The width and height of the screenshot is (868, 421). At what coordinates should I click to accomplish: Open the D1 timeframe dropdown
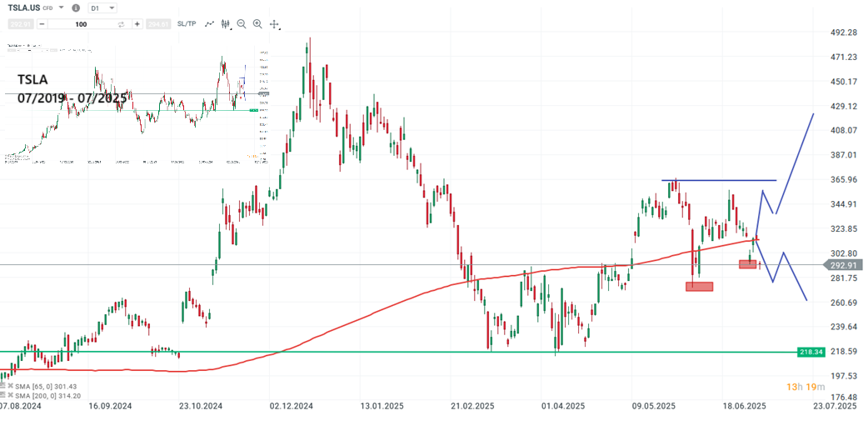click(103, 8)
